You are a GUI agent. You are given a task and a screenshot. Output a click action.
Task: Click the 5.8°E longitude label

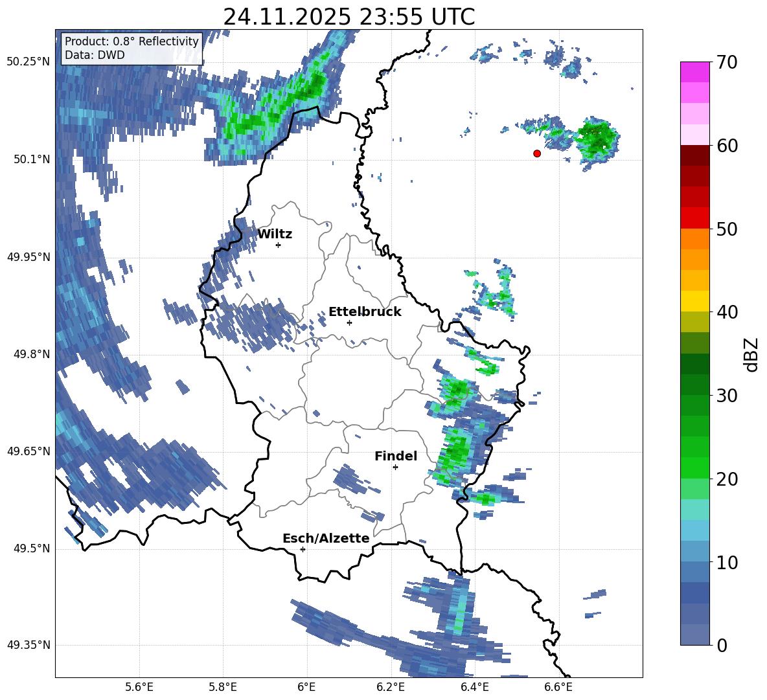pyautogui.click(x=223, y=687)
